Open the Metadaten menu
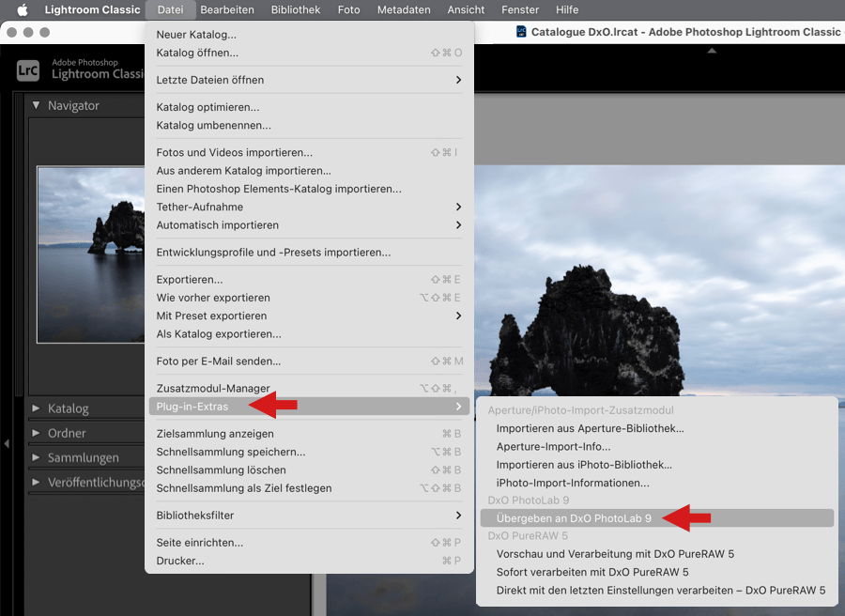Viewport: 845px width, 616px height. click(404, 9)
